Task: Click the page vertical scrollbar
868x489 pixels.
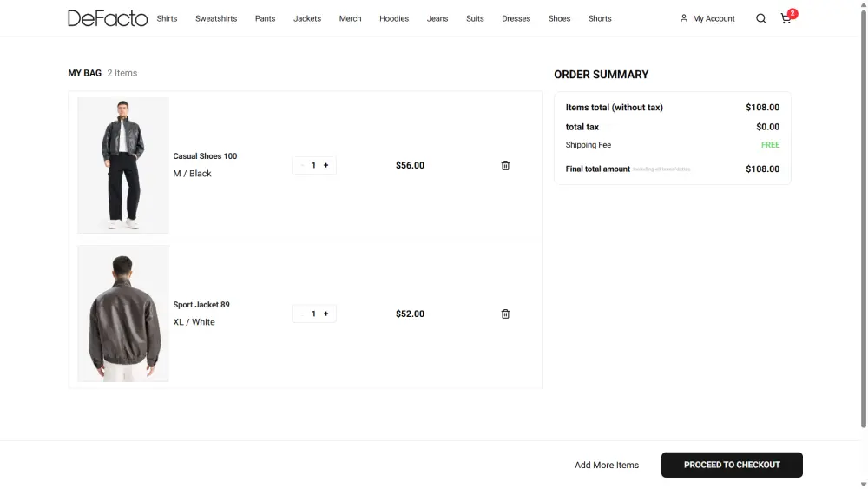Action: (863, 217)
